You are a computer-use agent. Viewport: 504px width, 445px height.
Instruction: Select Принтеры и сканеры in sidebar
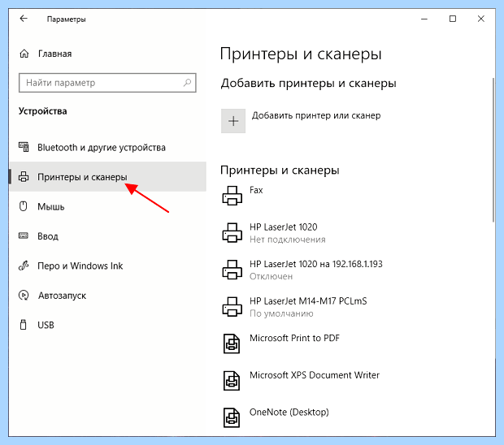(108, 176)
